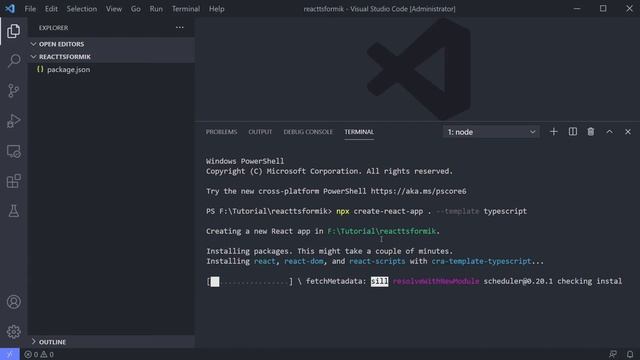The width and height of the screenshot is (640, 360).
Task: Click the npm install progress bar
Action: pyautogui.click(x=250, y=281)
